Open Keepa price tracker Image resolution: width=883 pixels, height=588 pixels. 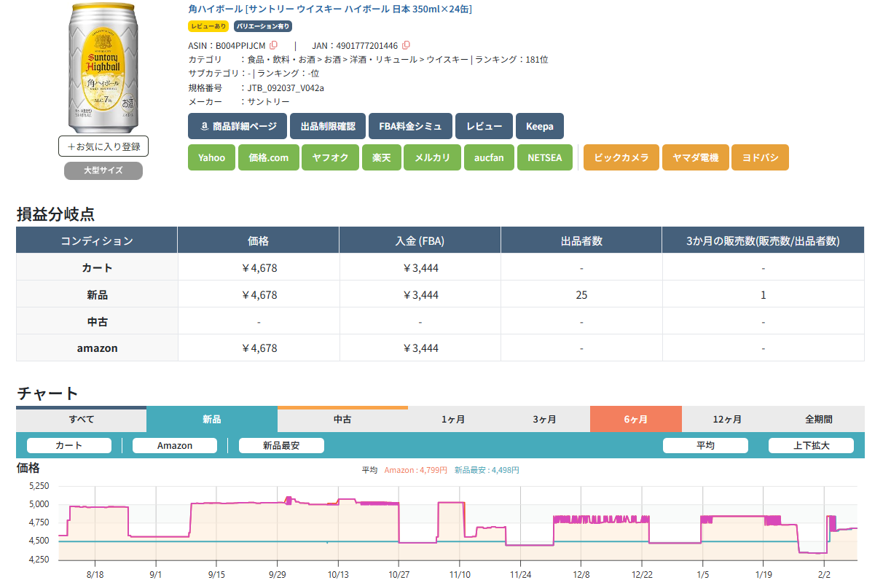coord(540,126)
